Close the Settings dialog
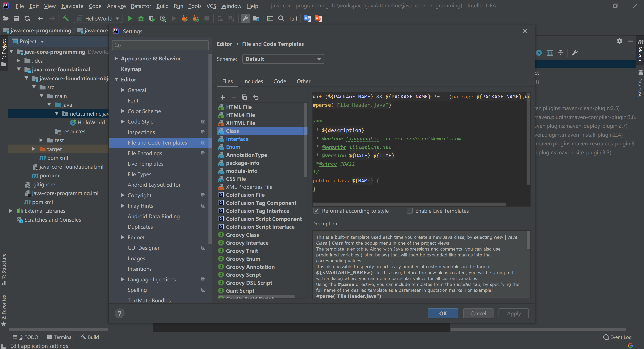 click(x=525, y=31)
